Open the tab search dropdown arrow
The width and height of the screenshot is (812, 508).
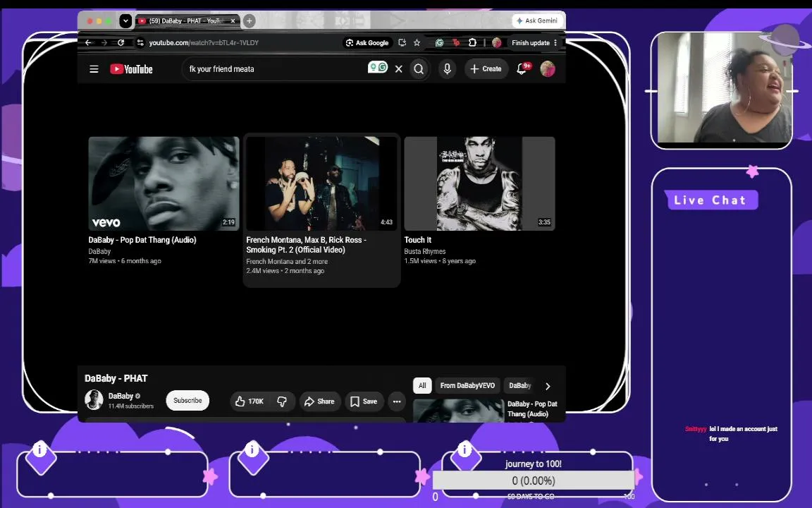point(125,20)
